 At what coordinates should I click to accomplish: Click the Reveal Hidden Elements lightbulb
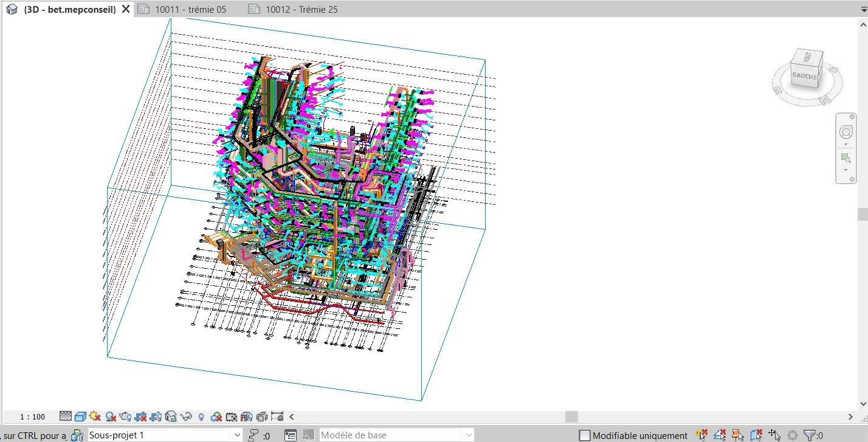[x=202, y=416]
